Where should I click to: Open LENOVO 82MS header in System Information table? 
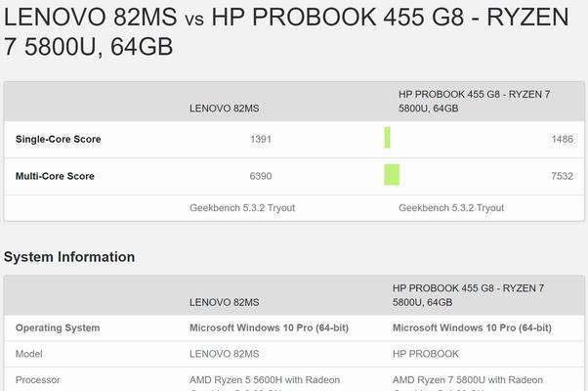[x=225, y=302]
